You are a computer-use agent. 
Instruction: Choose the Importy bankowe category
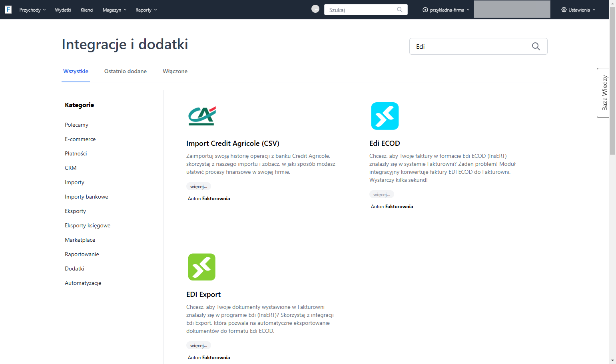tap(86, 197)
